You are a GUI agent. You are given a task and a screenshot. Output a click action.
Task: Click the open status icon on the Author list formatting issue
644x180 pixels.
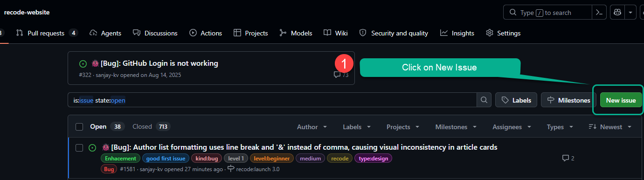point(92,147)
